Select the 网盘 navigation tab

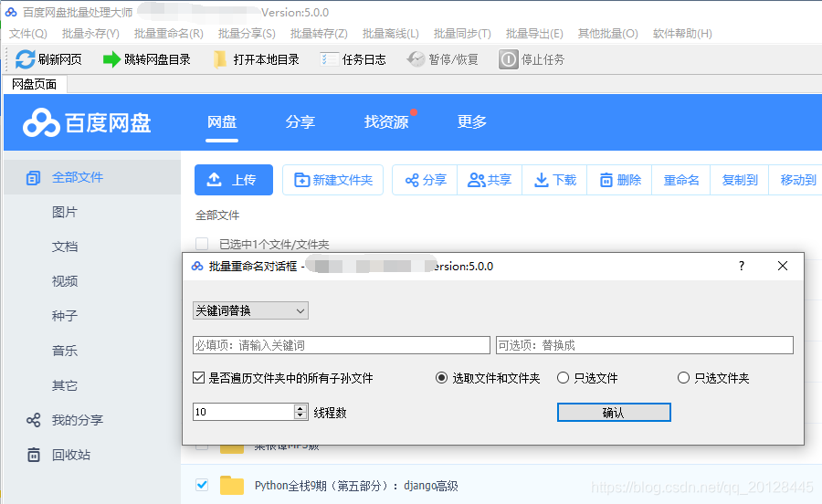tap(222, 122)
